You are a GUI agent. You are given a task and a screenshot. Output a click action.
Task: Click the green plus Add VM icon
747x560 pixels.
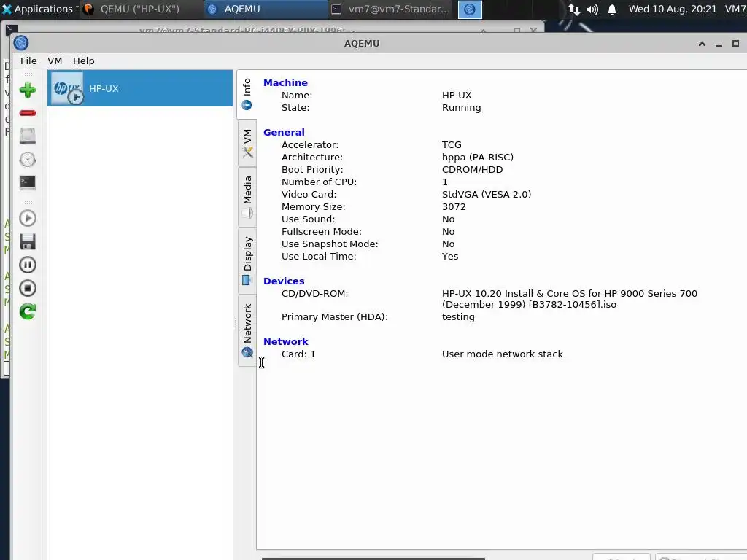(28, 90)
